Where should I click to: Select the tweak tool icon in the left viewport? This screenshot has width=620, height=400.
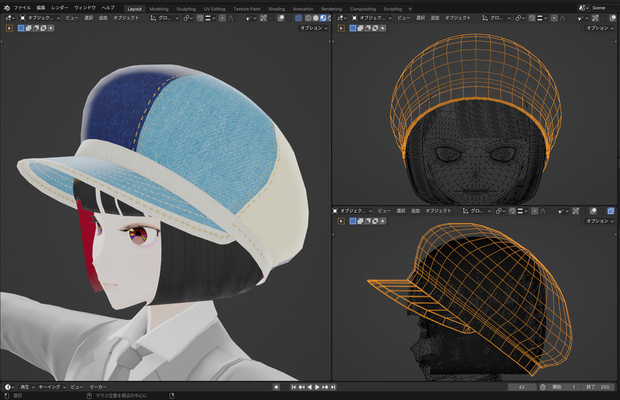(9, 28)
